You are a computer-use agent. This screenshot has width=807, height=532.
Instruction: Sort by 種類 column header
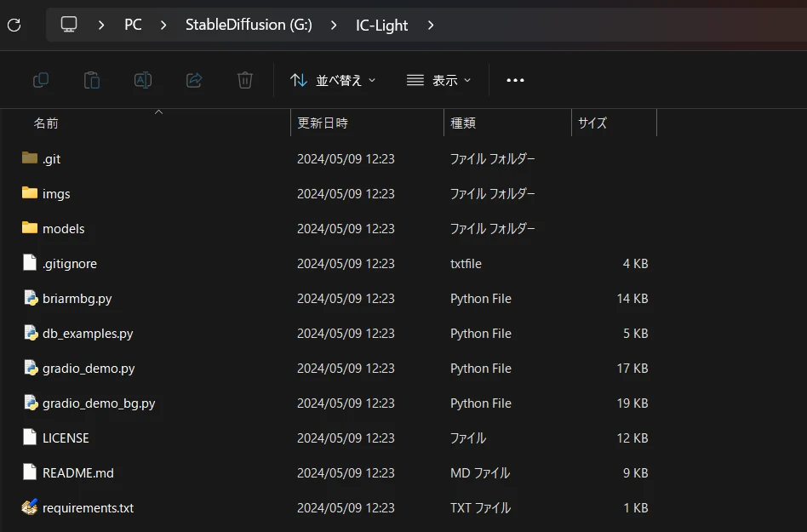pos(463,123)
